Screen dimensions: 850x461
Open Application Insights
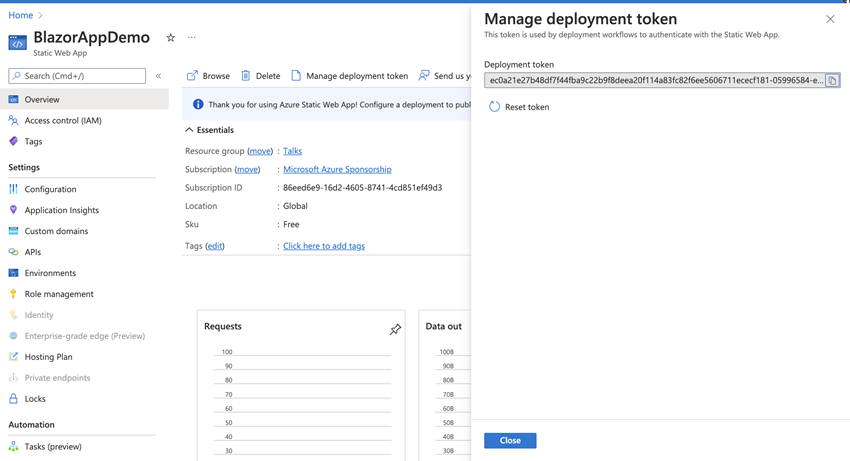62,210
